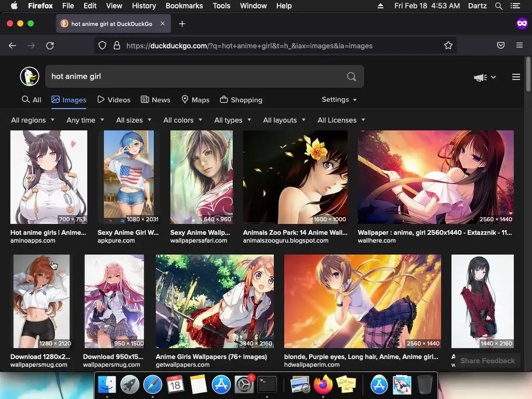The image size is (532, 399).
Task: Open tracking protection shield icon
Action: coord(102,46)
